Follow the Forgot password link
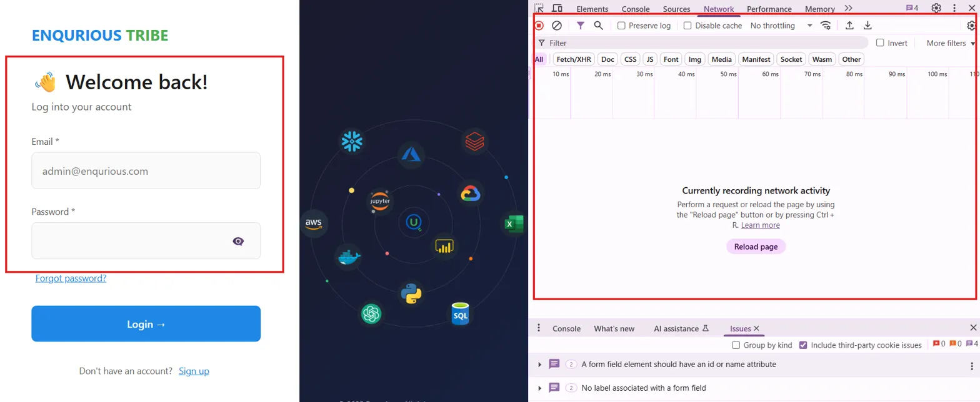This screenshot has width=980, height=402. pos(71,278)
